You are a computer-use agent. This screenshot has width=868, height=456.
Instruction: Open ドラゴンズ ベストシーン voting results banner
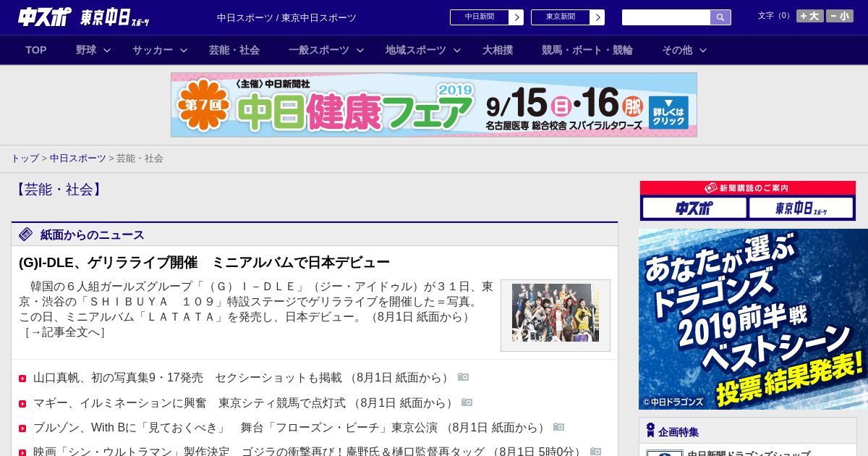753,319
